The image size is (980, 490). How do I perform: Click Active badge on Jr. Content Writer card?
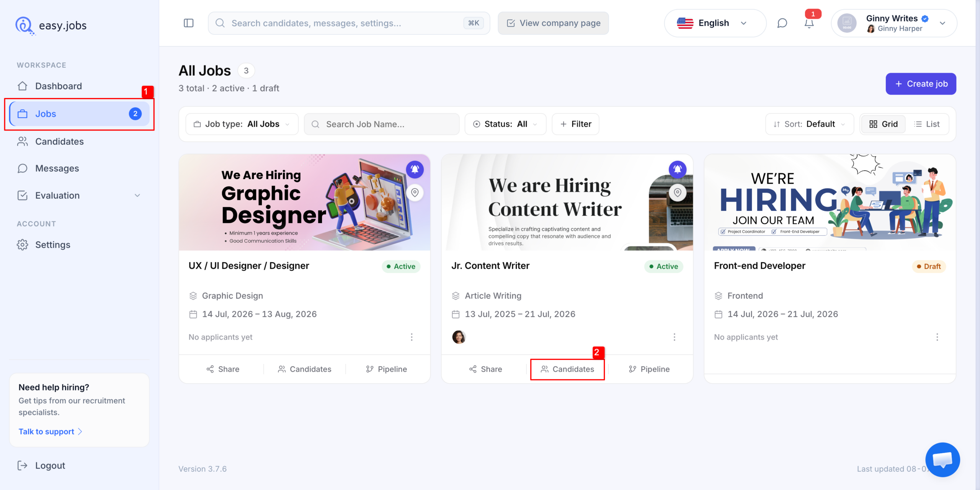pos(663,266)
